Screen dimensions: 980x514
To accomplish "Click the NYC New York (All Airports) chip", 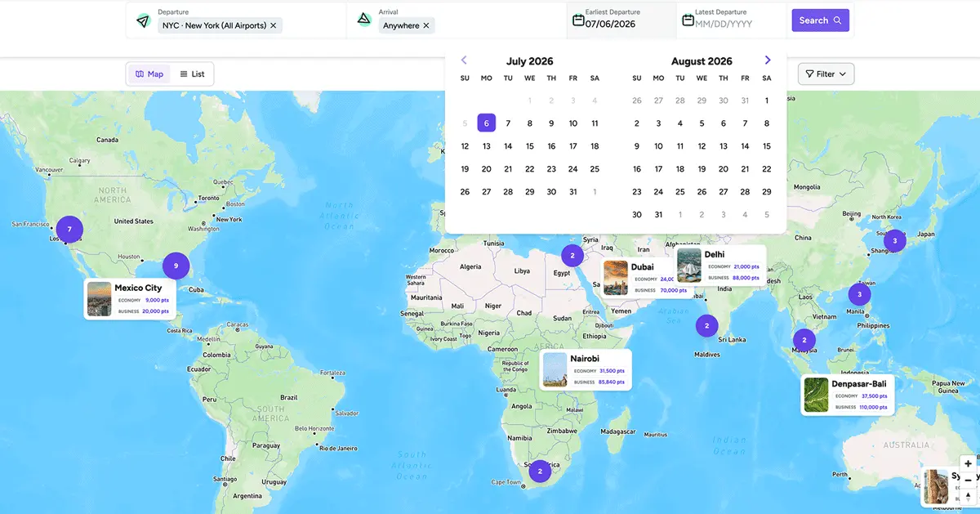I will click(x=220, y=25).
